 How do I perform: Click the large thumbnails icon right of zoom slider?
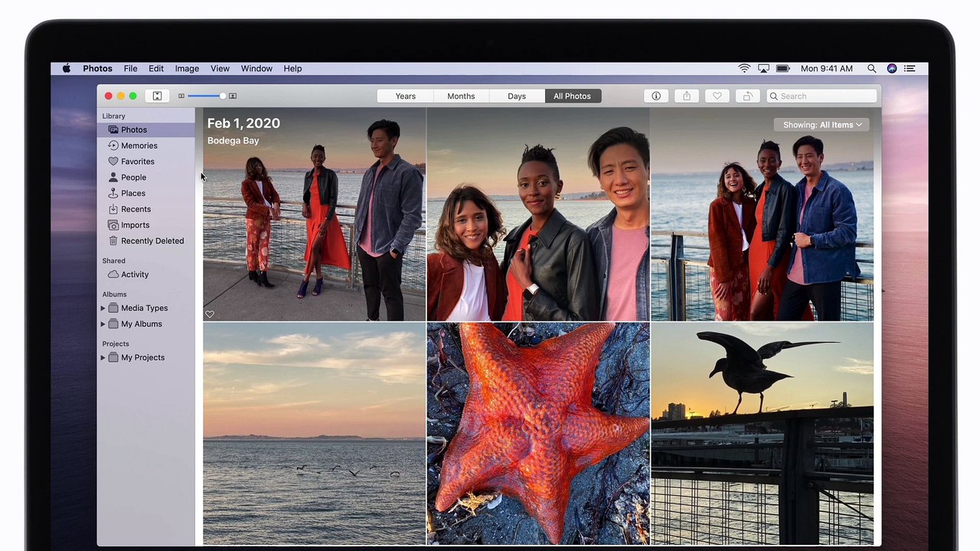click(233, 96)
